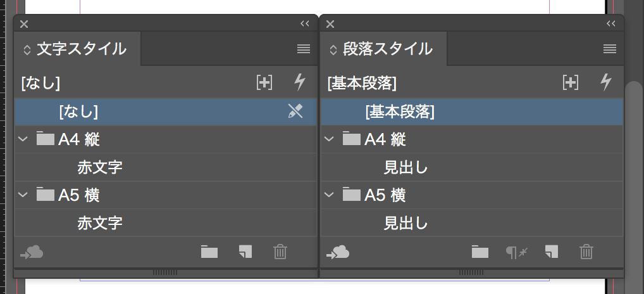The image size is (644, 294).
Task: Add character style to CC Library
Action: [x=31, y=252]
